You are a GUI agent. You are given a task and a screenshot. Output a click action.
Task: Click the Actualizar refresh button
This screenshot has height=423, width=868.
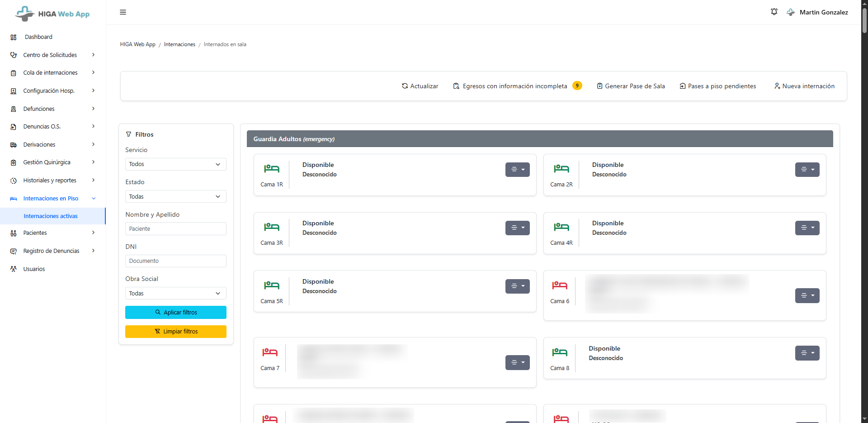tap(420, 86)
